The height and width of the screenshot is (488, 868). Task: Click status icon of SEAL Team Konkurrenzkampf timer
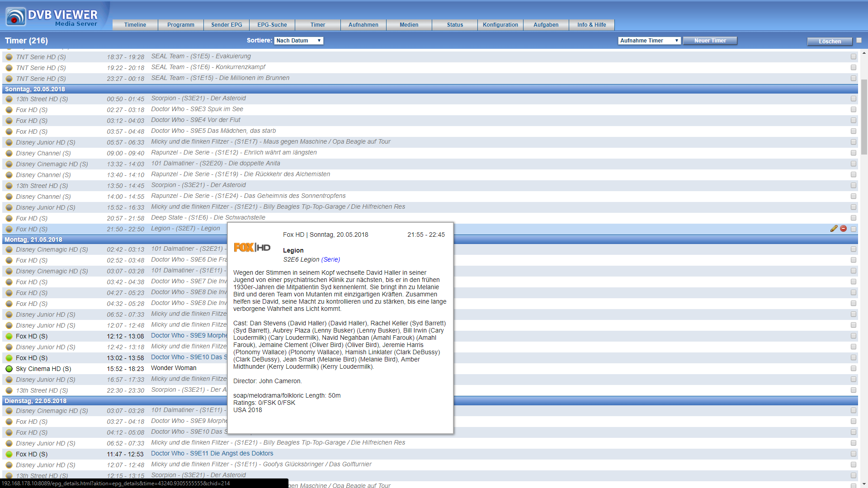(9, 68)
